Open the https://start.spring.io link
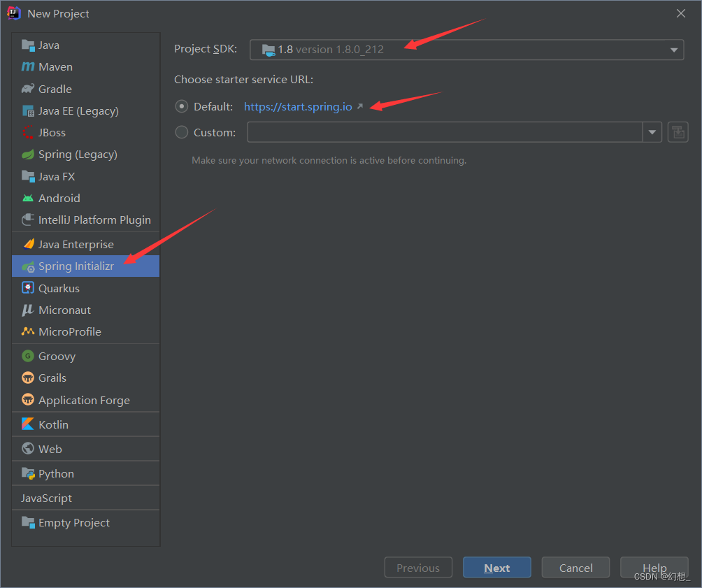 click(x=298, y=106)
